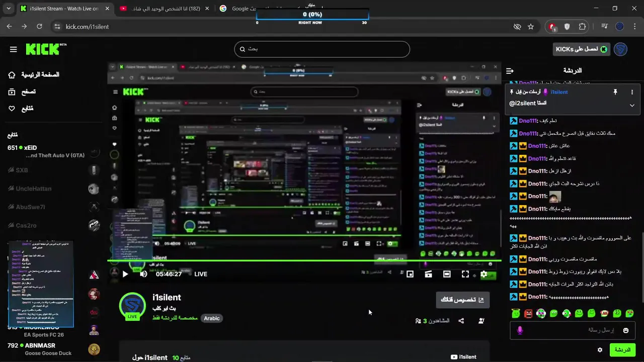Open the الصفحة الرئيسية home sidebar item
This screenshot has height=362, width=644.
click(x=34, y=74)
